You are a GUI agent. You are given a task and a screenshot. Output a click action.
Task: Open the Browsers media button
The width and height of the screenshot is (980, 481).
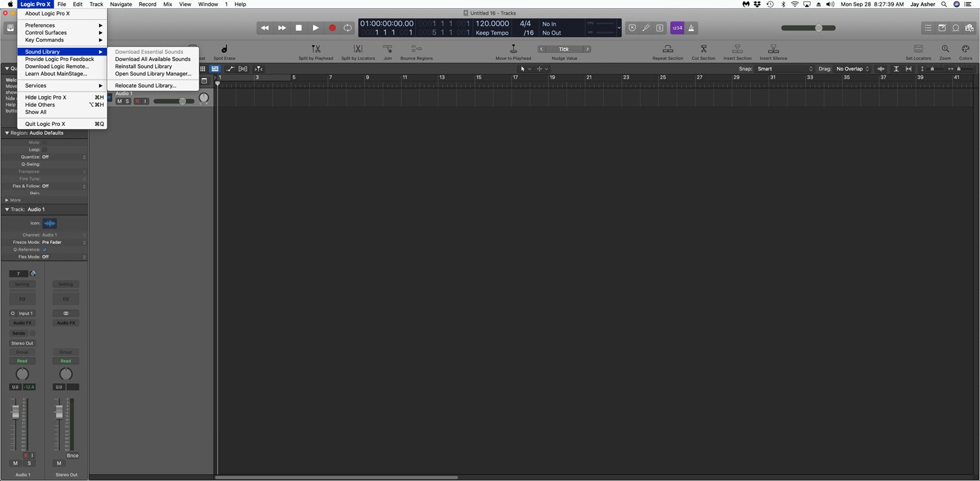click(969, 28)
